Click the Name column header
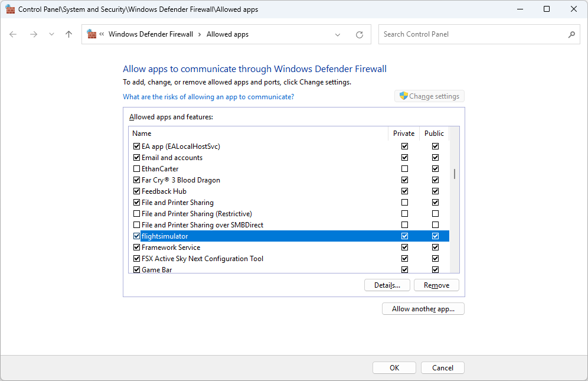The image size is (588, 381). coord(258,133)
